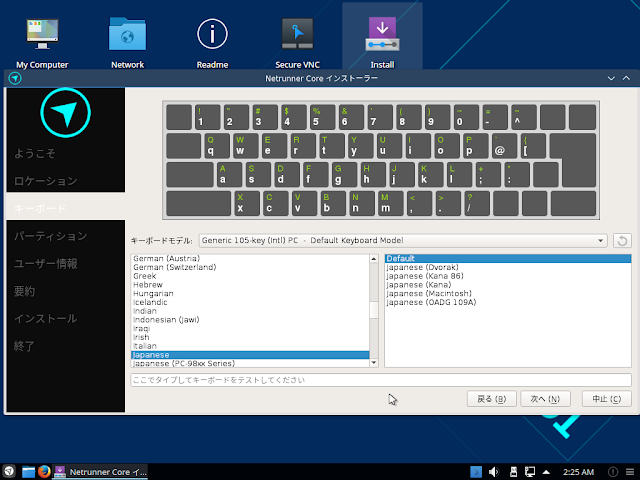640x480 pixels.
Task: Click the 戻る (B) back button
Action: tap(491, 399)
